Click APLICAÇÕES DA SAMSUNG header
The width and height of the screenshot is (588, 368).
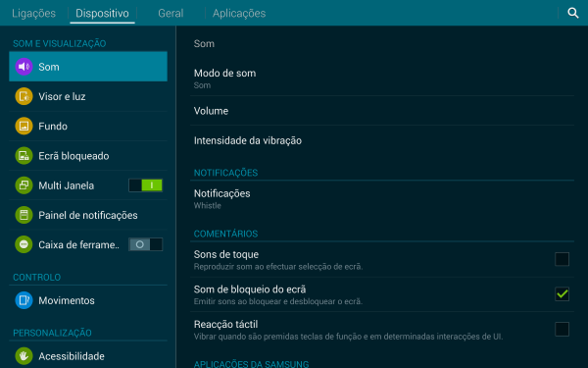pyautogui.click(x=251, y=363)
